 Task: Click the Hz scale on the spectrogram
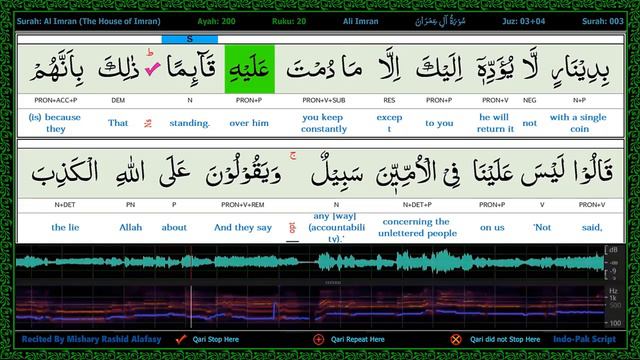point(614,307)
